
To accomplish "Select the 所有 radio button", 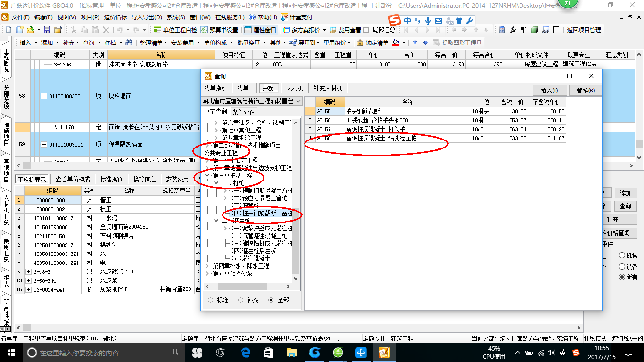I will tap(622, 277).
